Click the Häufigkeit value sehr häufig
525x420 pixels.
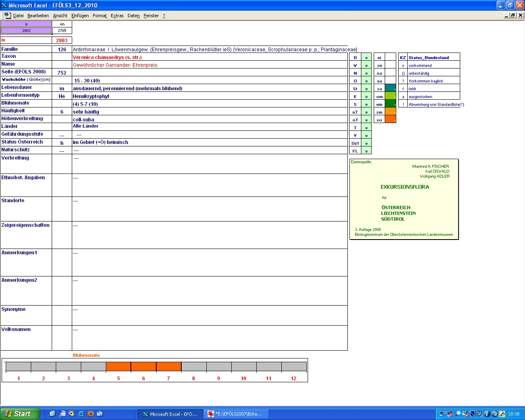pyautogui.click(x=86, y=112)
